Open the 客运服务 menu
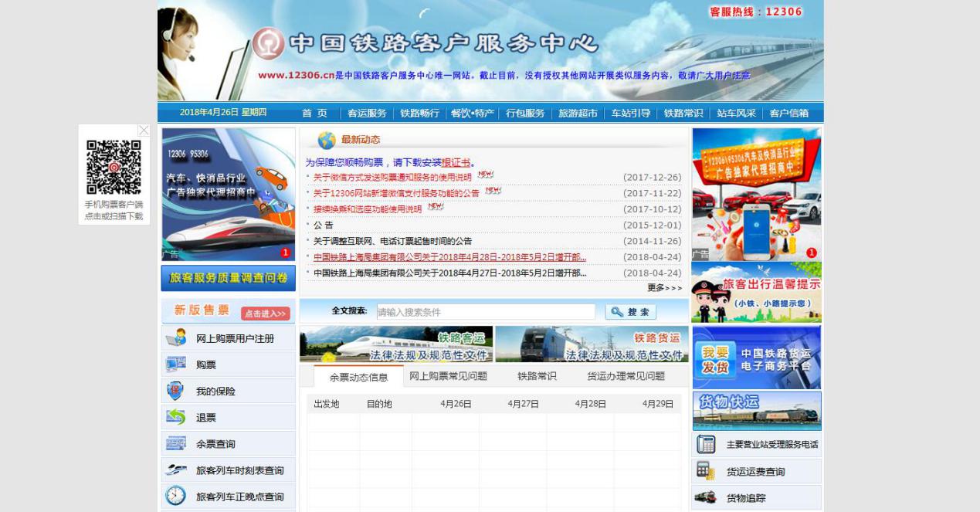 pos(367,113)
